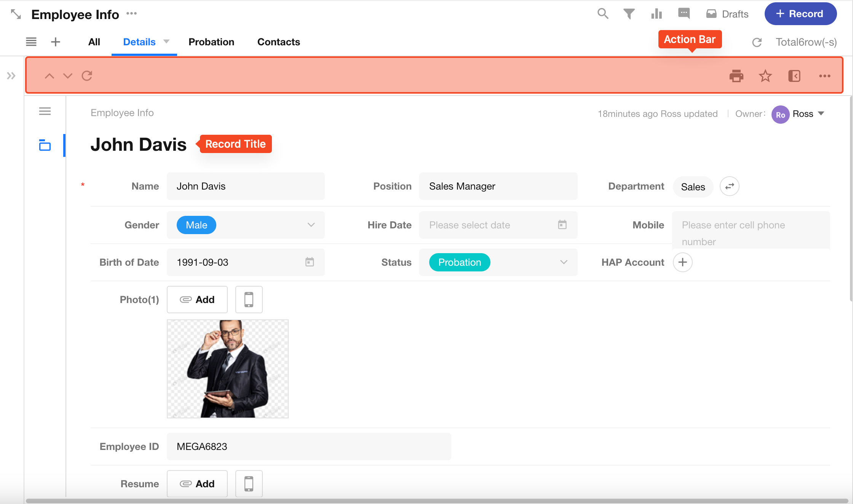The image size is (853, 504).
Task: Open the Status dropdown showing Probation
Action: [564, 262]
